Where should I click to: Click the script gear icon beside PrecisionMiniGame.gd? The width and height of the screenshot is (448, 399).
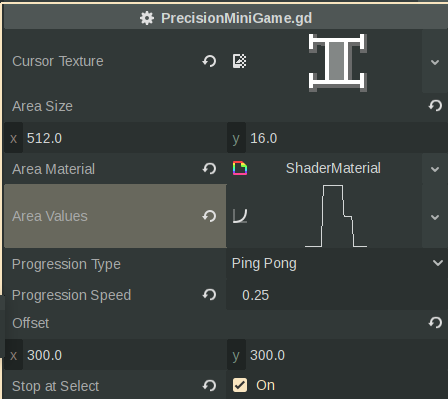coord(147,18)
